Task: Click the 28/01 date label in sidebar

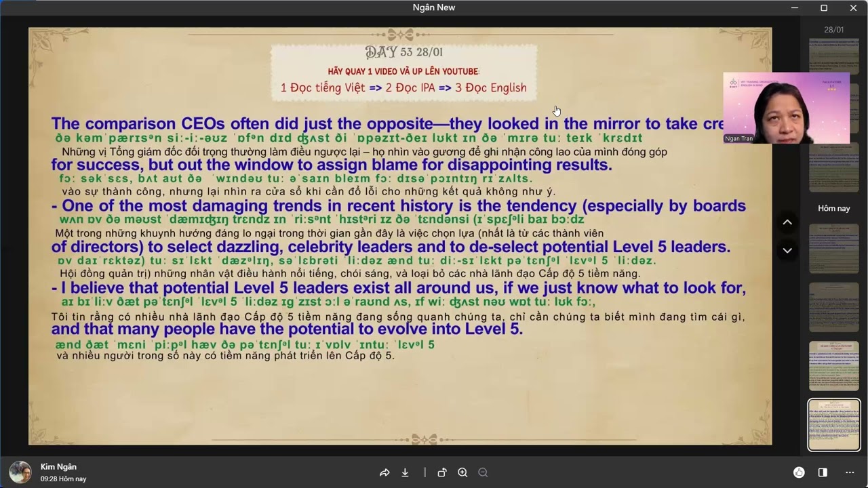Action: [x=834, y=30]
